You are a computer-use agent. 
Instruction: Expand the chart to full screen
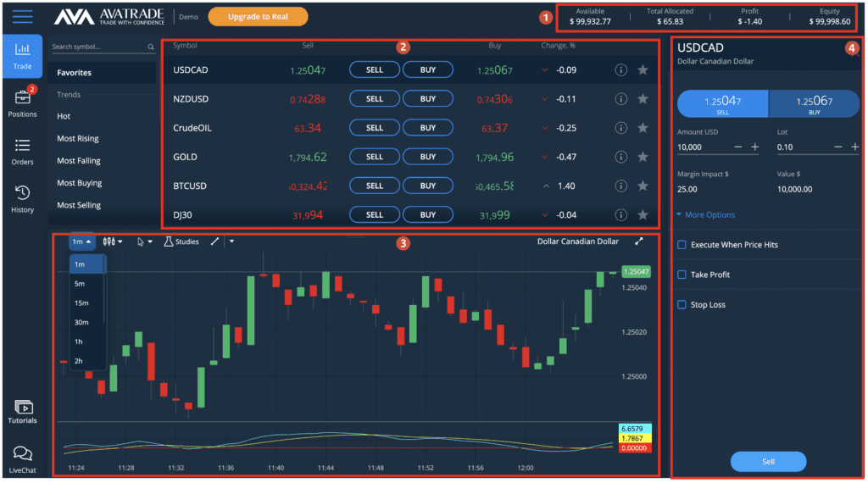click(x=638, y=241)
